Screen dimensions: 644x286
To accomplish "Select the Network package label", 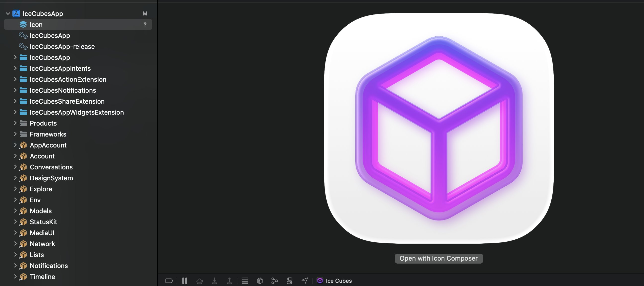I will coord(43,244).
